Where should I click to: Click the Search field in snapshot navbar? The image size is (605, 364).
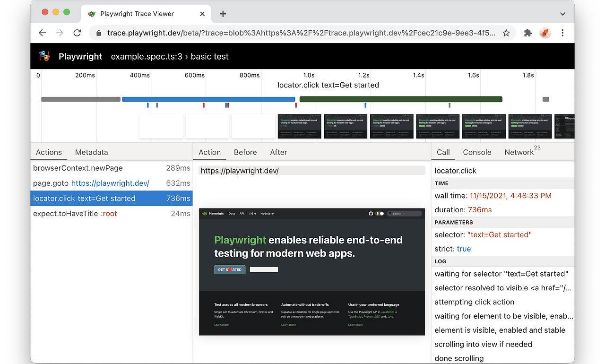coord(405,214)
